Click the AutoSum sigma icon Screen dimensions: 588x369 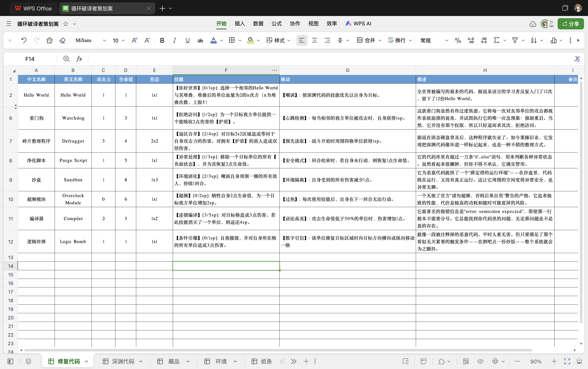(496, 40)
